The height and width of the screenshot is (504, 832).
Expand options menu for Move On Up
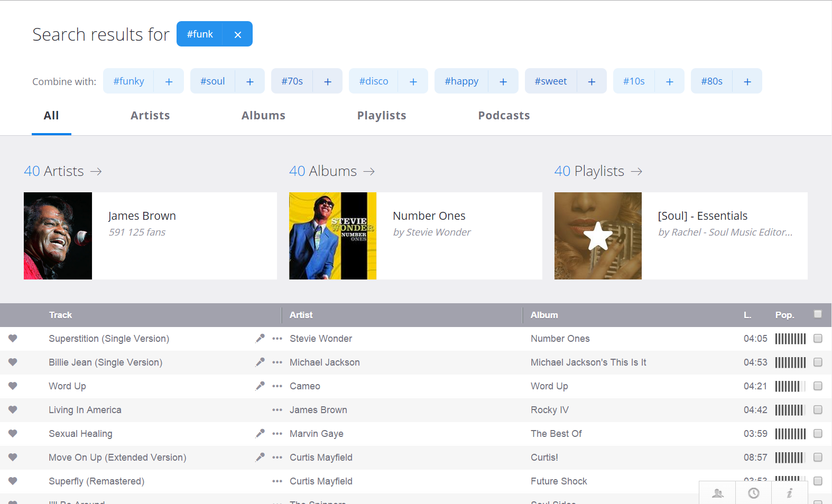[x=277, y=458]
